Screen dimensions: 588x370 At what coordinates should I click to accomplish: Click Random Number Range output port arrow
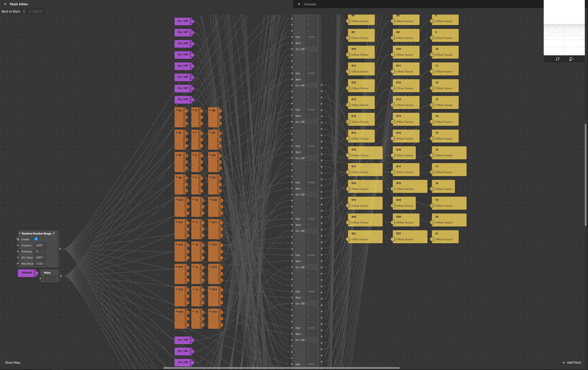pyautogui.click(x=60, y=249)
